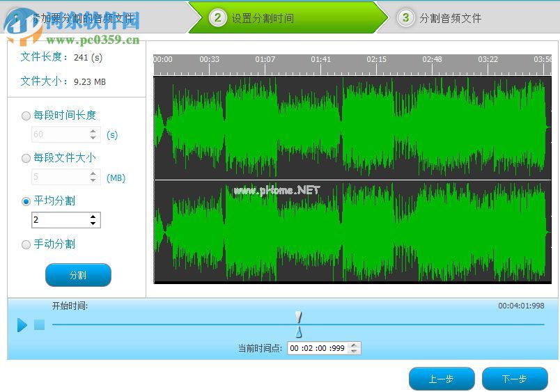Proceed with 下一步 button

[515, 379]
